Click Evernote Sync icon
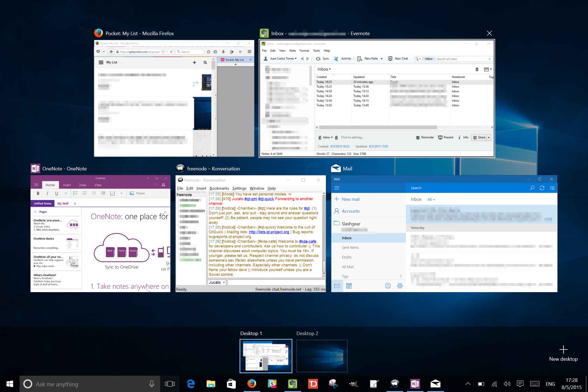 click(x=318, y=58)
